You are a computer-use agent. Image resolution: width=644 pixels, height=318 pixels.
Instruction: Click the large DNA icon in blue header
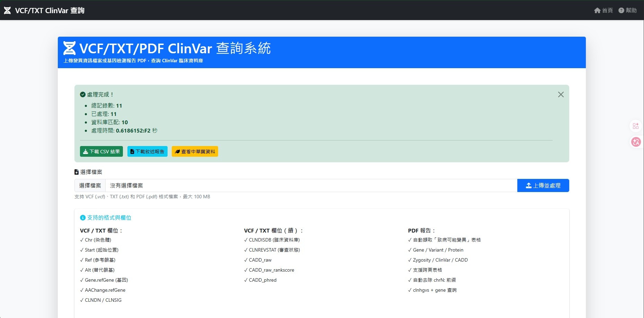click(x=69, y=48)
